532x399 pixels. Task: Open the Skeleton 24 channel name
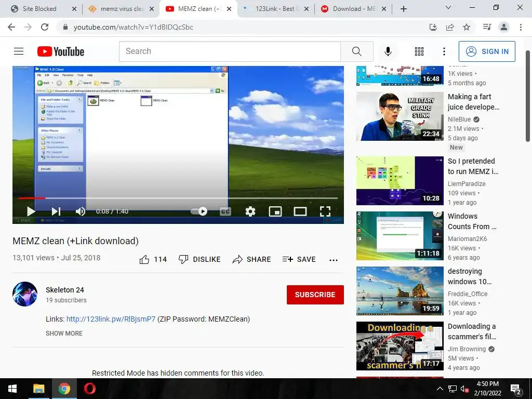[65, 290]
